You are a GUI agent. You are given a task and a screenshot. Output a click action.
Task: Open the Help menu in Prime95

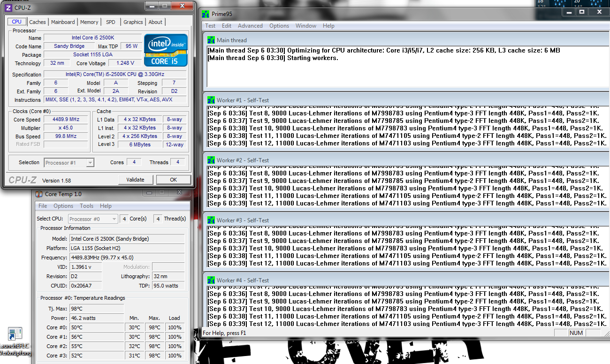tap(328, 26)
